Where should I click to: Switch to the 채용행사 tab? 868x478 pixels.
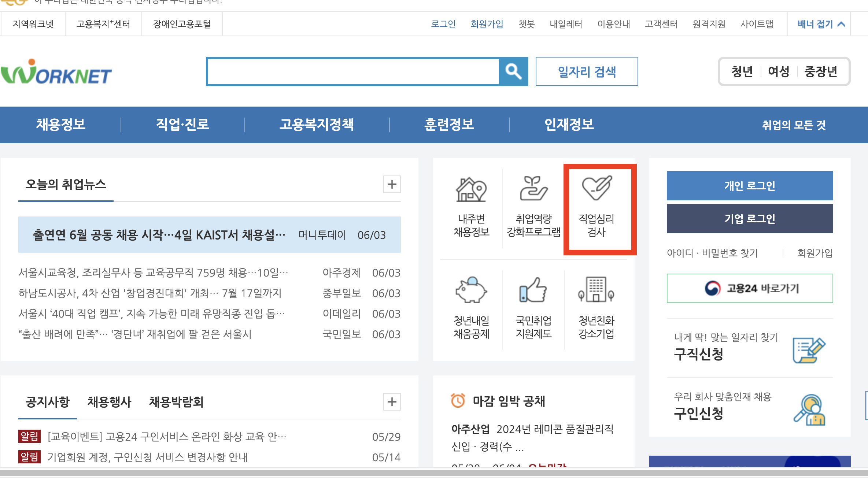pos(109,402)
